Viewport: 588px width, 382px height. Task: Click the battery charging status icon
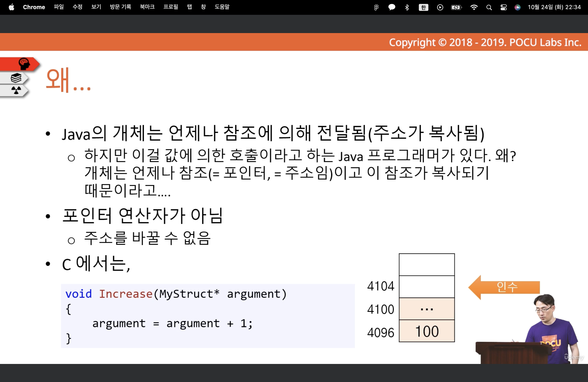tap(456, 7)
